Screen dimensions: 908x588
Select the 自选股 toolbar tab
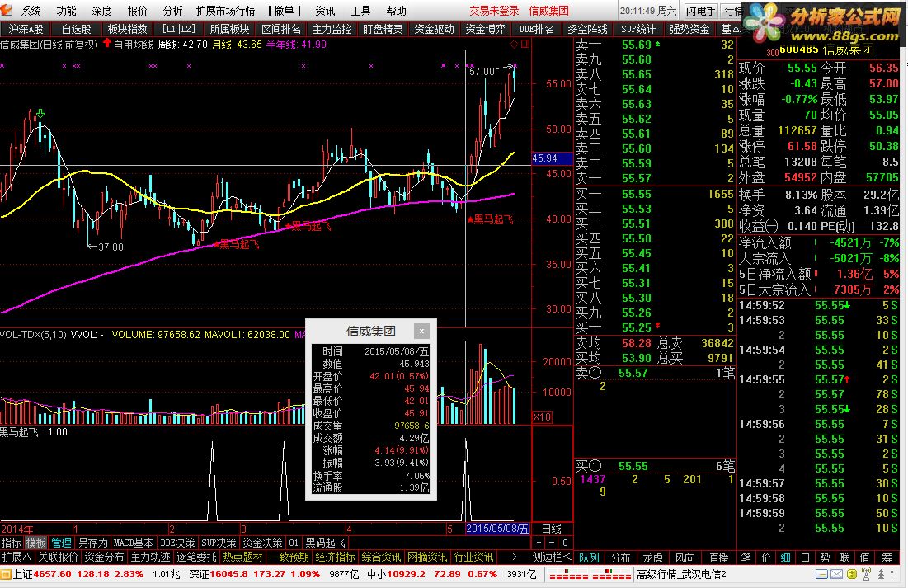(x=77, y=29)
